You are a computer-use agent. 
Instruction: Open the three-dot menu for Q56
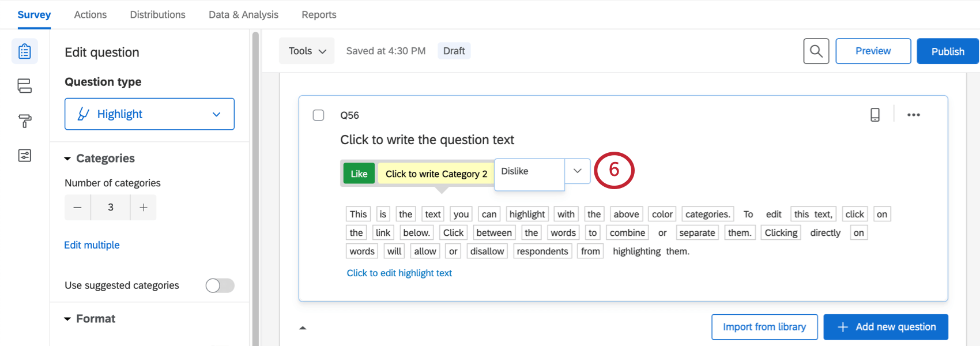(x=913, y=115)
